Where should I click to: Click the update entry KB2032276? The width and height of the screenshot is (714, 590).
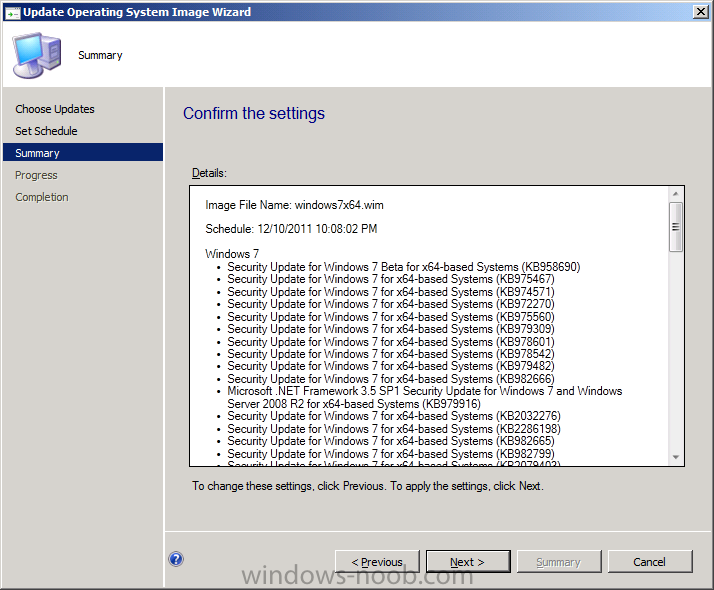(394, 416)
